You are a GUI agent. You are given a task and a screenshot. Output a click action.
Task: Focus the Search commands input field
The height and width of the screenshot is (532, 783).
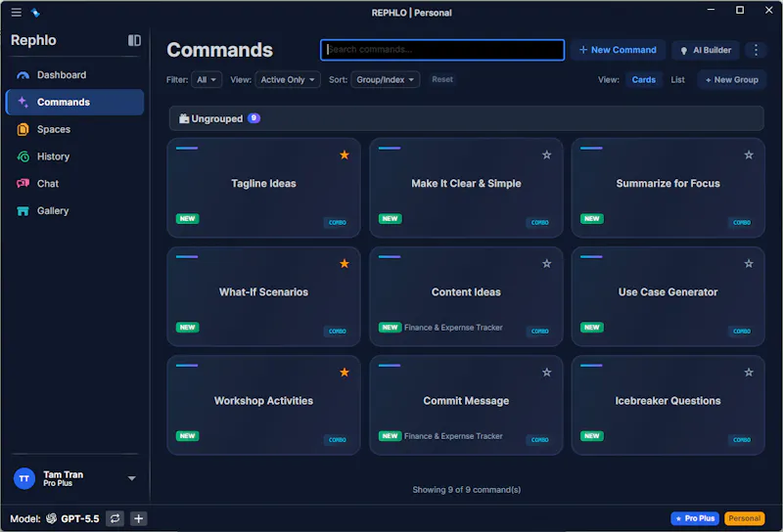tap(442, 50)
